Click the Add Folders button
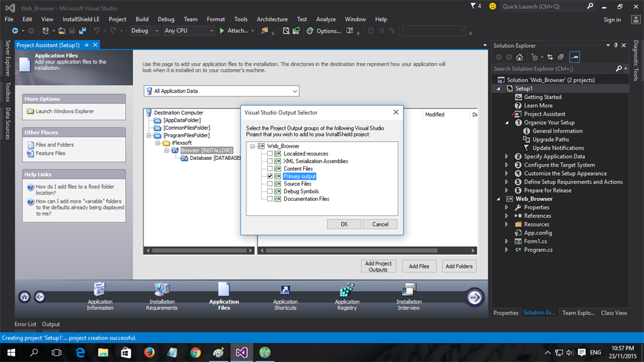The width and height of the screenshot is (644, 362). click(x=459, y=266)
